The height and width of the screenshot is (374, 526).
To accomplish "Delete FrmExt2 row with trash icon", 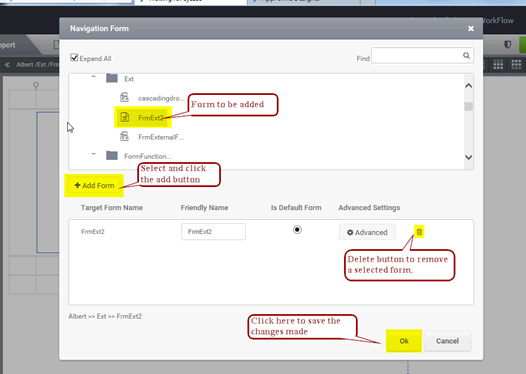I will click(x=419, y=232).
